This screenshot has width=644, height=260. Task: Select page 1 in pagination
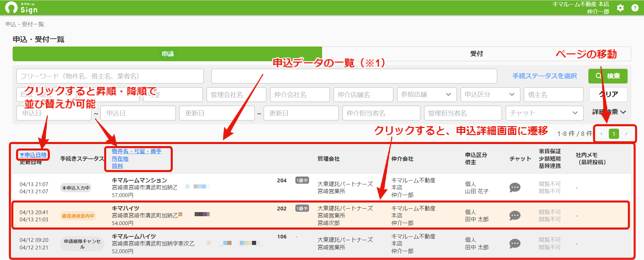[614, 134]
